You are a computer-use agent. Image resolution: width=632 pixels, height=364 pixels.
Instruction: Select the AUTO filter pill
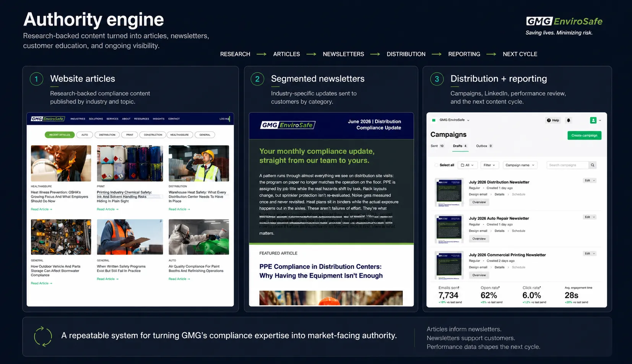point(85,135)
